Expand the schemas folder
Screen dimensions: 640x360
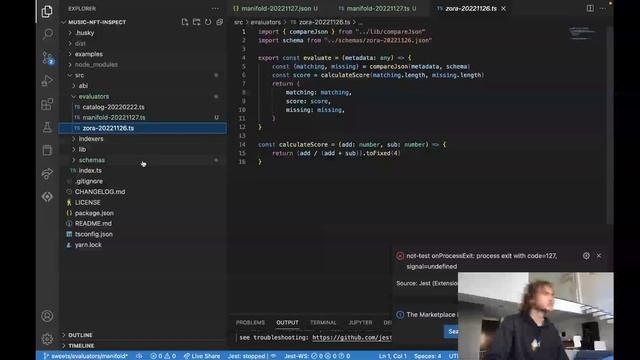point(91,160)
